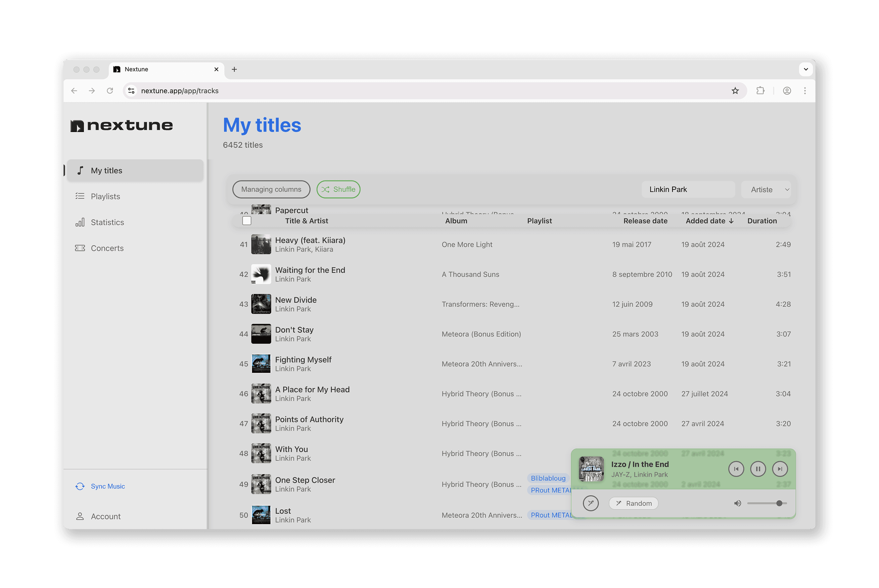Expand the browser tab list chevron
Screen dimensions: 879x588
tap(806, 69)
